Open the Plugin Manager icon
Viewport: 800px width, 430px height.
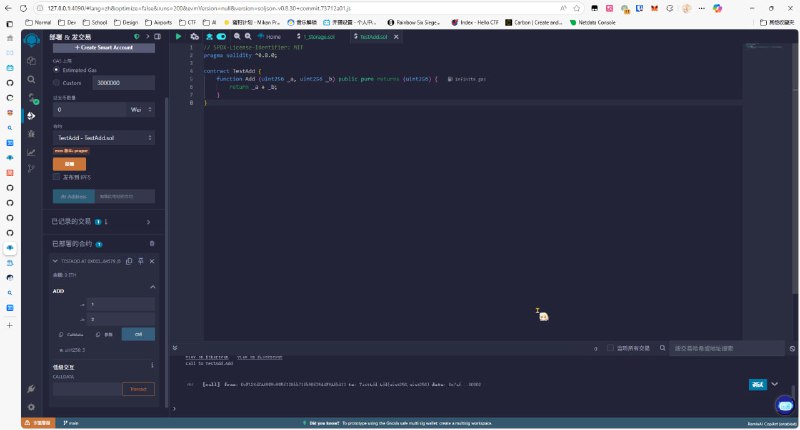(31, 389)
